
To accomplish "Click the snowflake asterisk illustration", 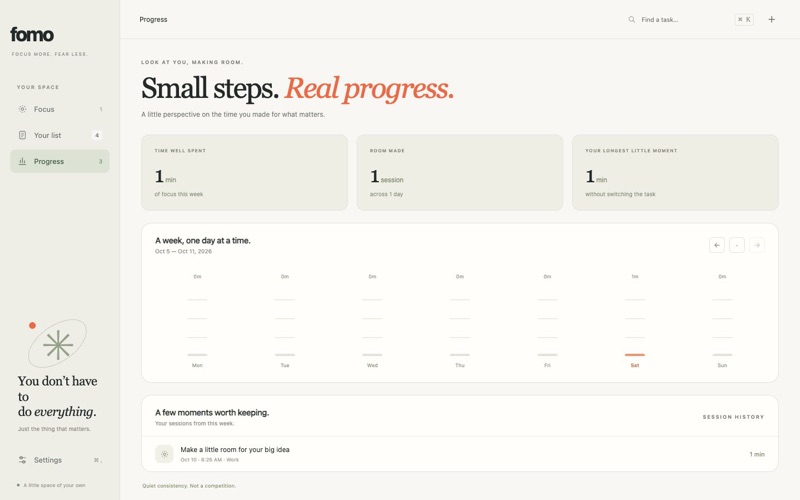I will (x=58, y=344).
